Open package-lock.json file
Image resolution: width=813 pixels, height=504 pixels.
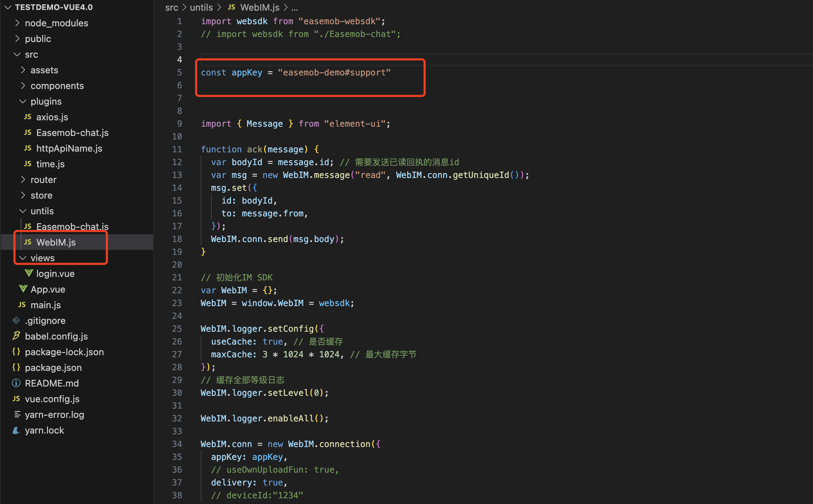(x=64, y=352)
